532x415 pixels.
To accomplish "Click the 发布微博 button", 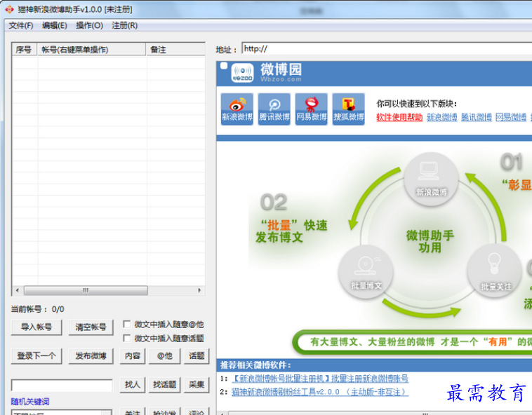I will [x=91, y=356].
